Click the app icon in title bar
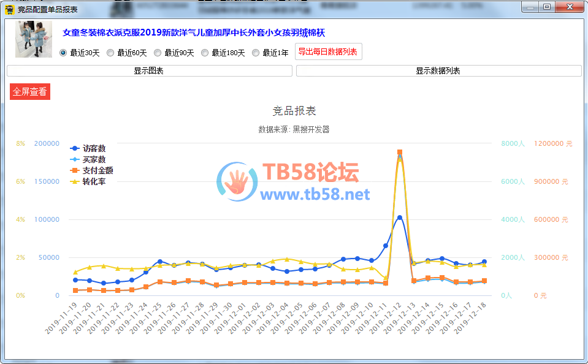 [9, 9]
